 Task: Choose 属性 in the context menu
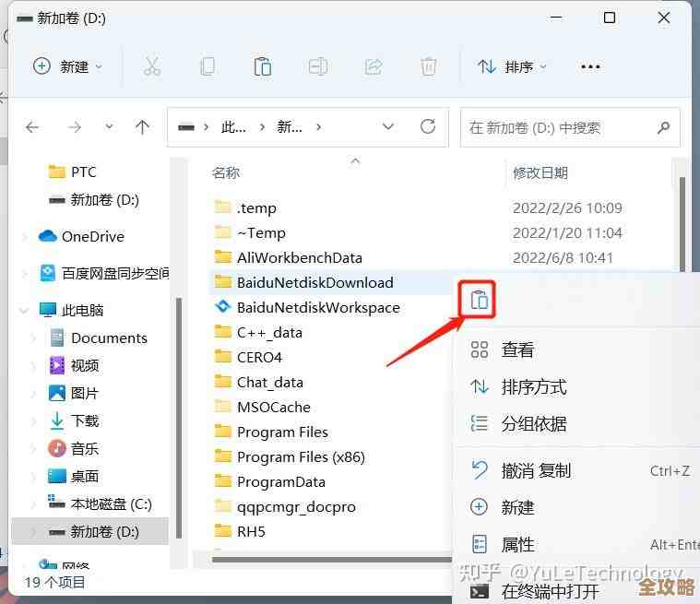[576, 544]
